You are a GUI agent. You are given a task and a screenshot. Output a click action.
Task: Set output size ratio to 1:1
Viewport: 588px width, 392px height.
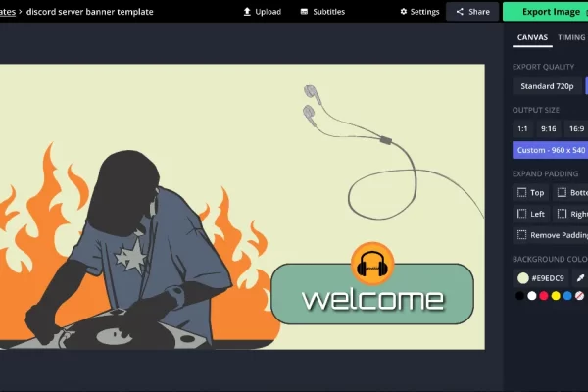click(522, 128)
